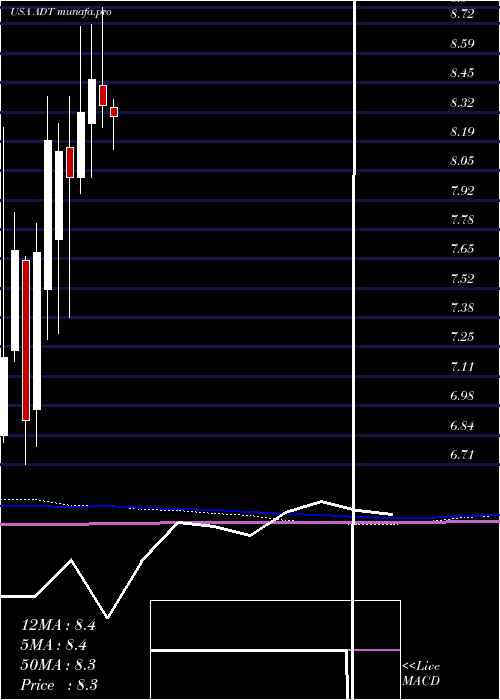
Task: Click the 7.11 price axis label
Action: 462,367
